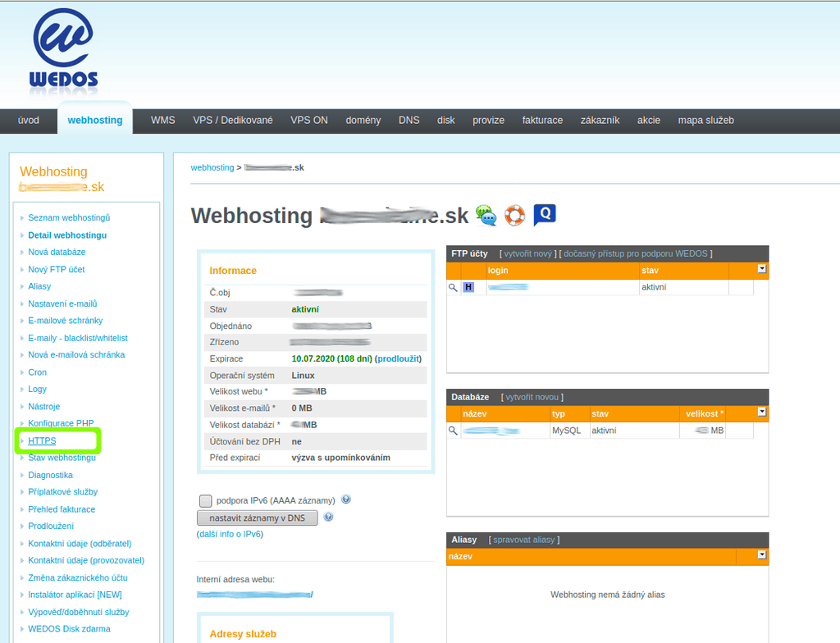Image resolution: width=840 pixels, height=643 pixels.
Task: Open Nástroje in the sidebar
Action: pos(44,407)
